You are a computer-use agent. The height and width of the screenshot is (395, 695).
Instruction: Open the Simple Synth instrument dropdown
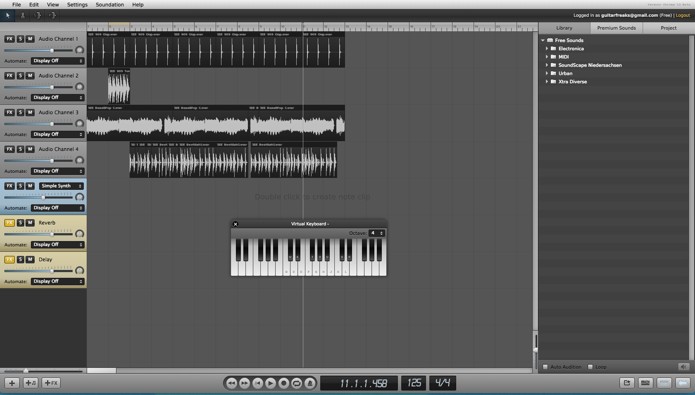(x=61, y=186)
